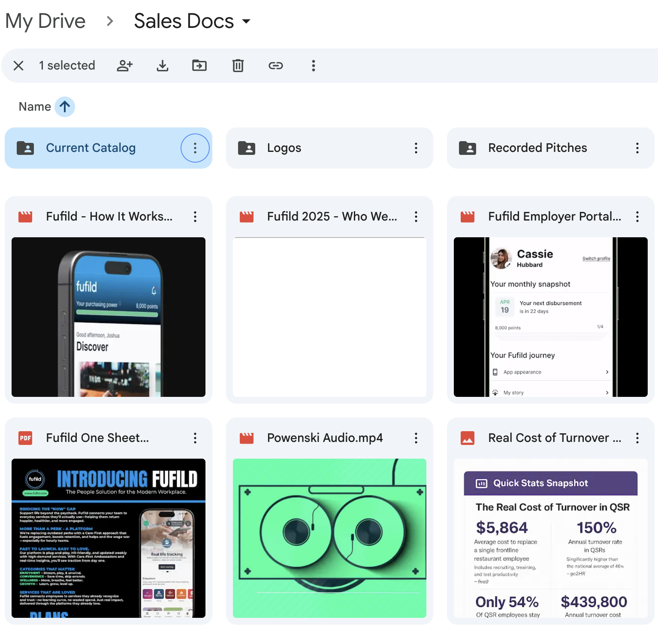
Task: Click the Logos shared folder icon
Action: [x=247, y=148]
